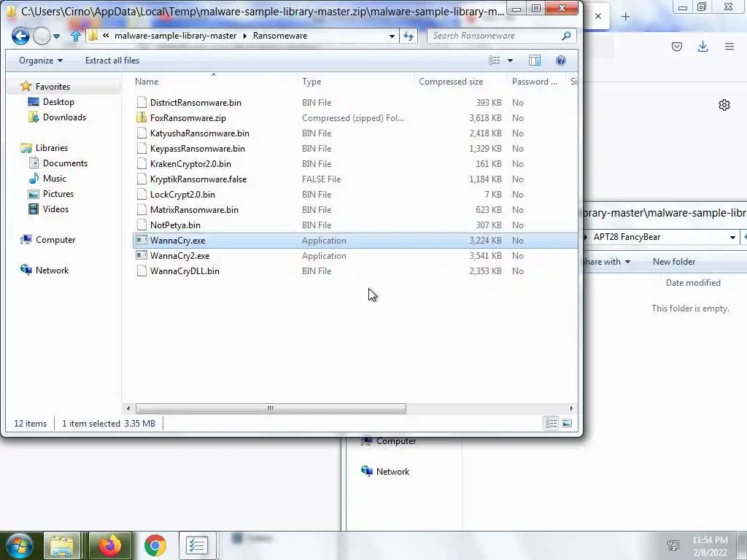
Task: Close the Firefox tab
Action: [x=598, y=16]
